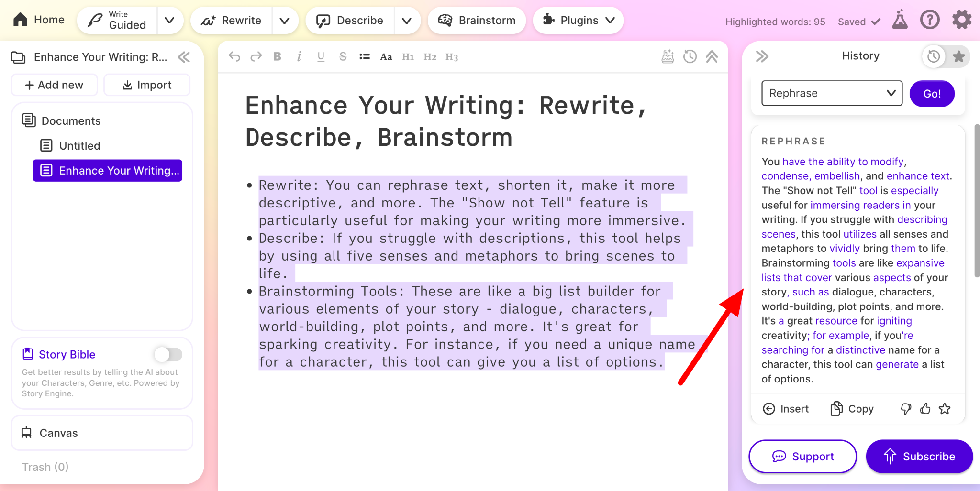
Task: Open the Rephrase mode dropdown
Action: (x=832, y=93)
